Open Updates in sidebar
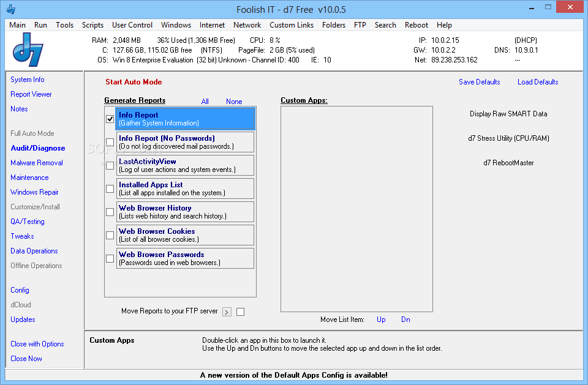The image size is (588, 385). pos(23,320)
